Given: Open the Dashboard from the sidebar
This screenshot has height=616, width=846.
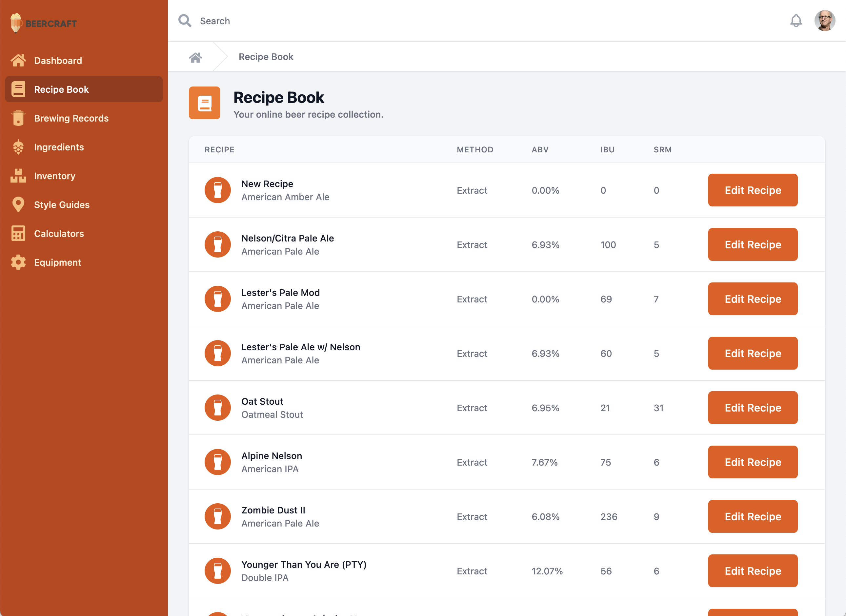Looking at the screenshot, I should (58, 60).
